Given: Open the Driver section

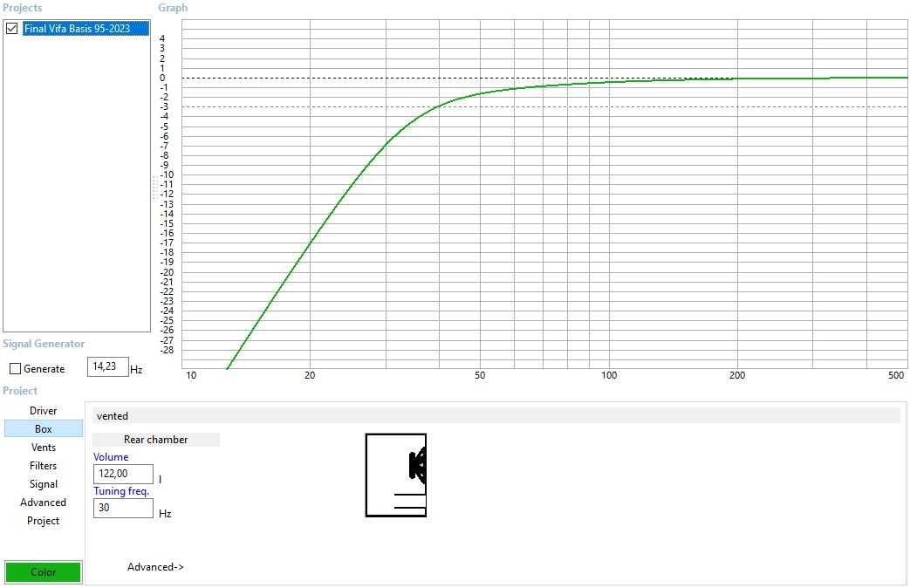Looking at the screenshot, I should [44, 410].
